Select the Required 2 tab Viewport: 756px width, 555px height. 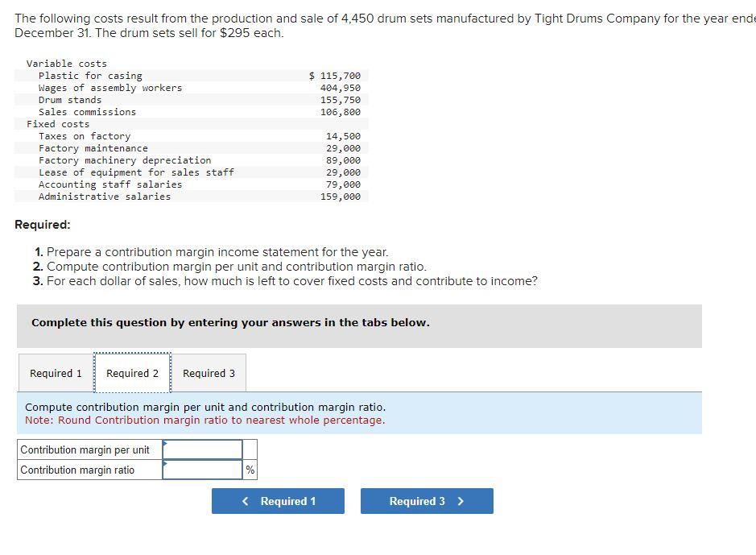(132, 372)
